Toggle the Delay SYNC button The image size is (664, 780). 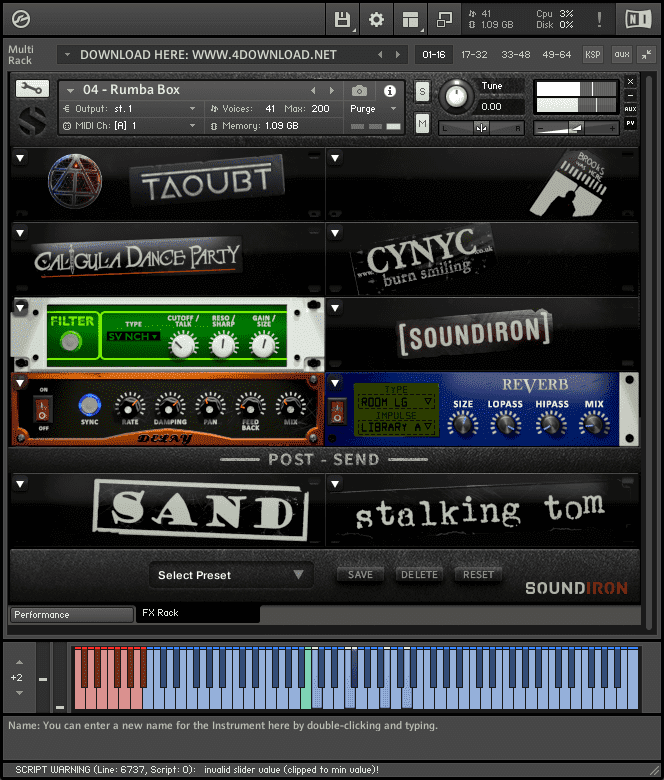tap(90, 405)
